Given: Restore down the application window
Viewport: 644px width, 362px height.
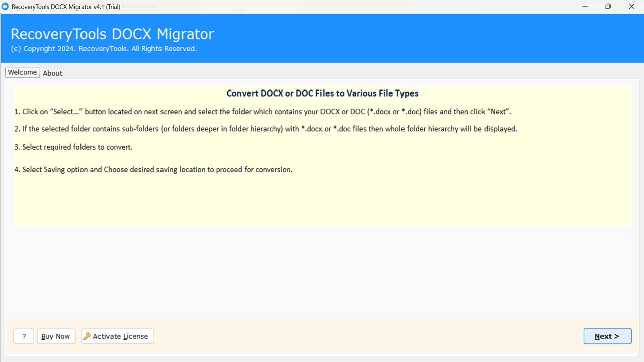Looking at the screenshot, I should 608,7.
